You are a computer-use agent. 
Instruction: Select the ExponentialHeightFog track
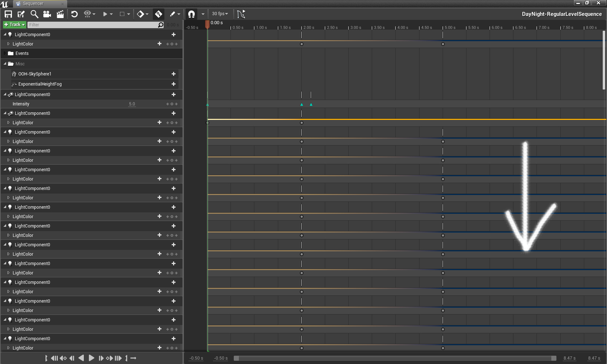tap(40, 84)
